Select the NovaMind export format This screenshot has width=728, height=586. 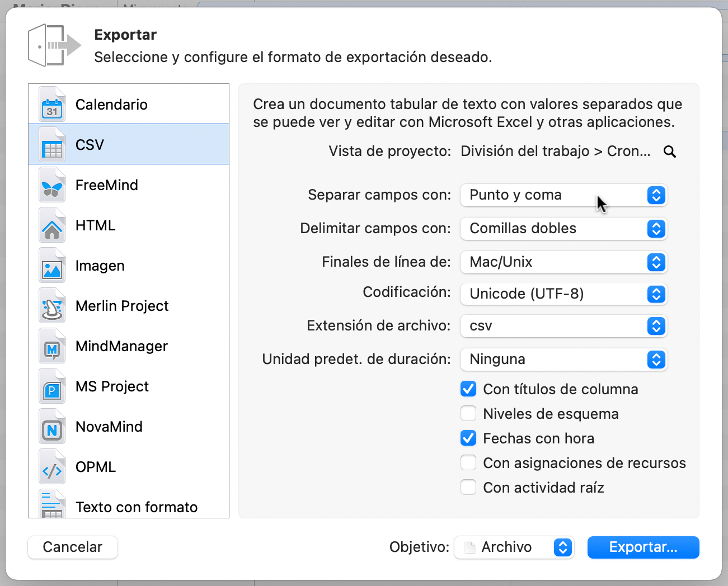(51, 427)
